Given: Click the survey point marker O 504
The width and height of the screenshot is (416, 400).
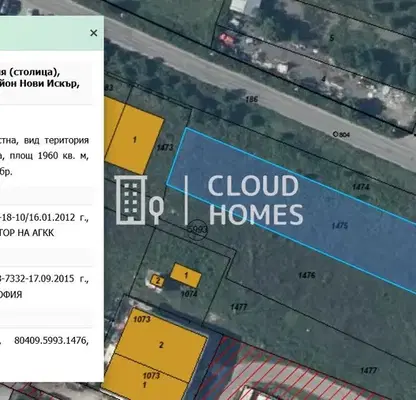Looking at the screenshot, I should click(x=341, y=135).
